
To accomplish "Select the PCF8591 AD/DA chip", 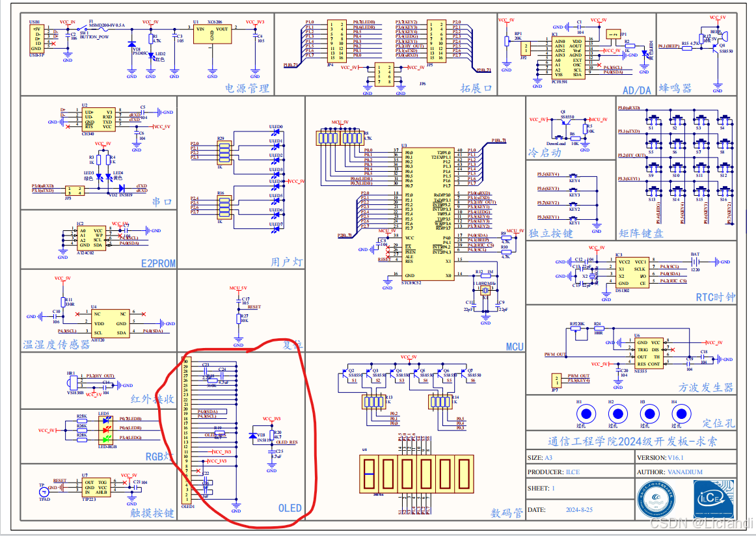I will point(568,58).
